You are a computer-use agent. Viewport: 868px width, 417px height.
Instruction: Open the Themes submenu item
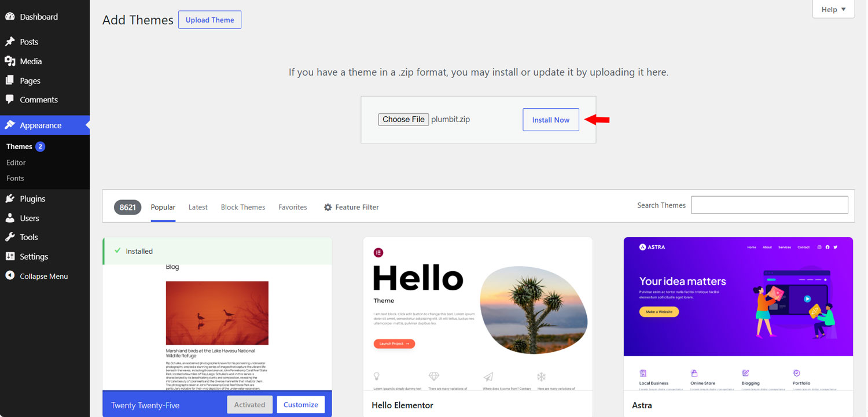(x=19, y=146)
